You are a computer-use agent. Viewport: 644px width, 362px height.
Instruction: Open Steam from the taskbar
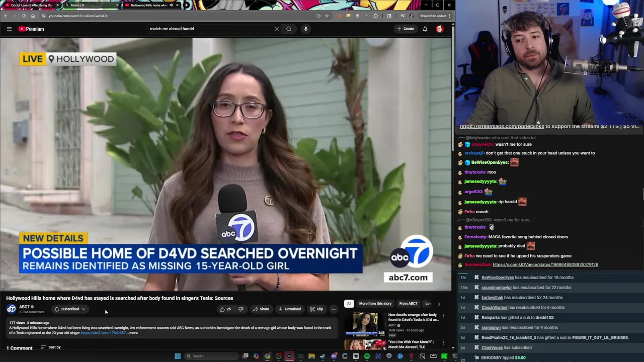tap(323, 356)
